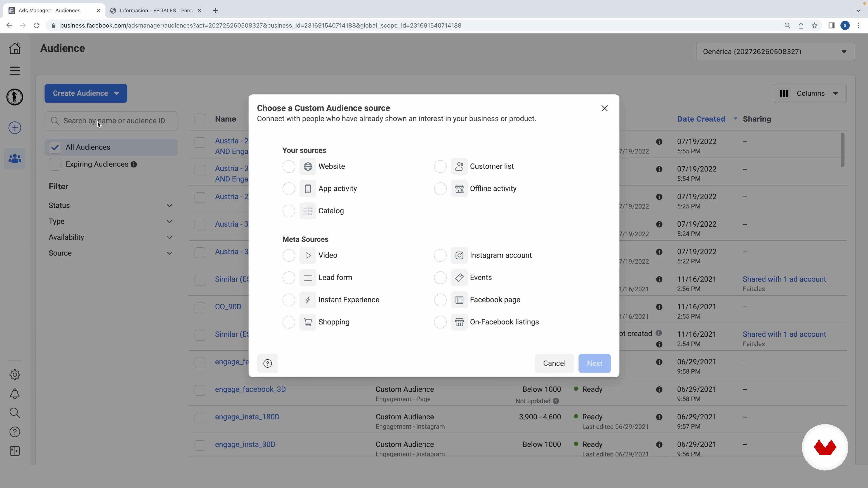Click the dialog help question button
This screenshot has height=488, width=868.
coord(268,363)
